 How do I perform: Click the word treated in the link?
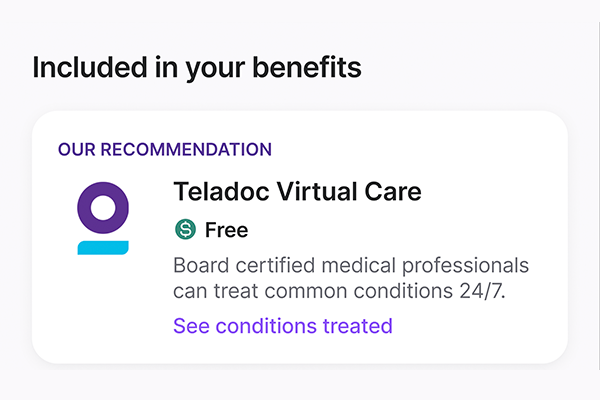pos(358,326)
